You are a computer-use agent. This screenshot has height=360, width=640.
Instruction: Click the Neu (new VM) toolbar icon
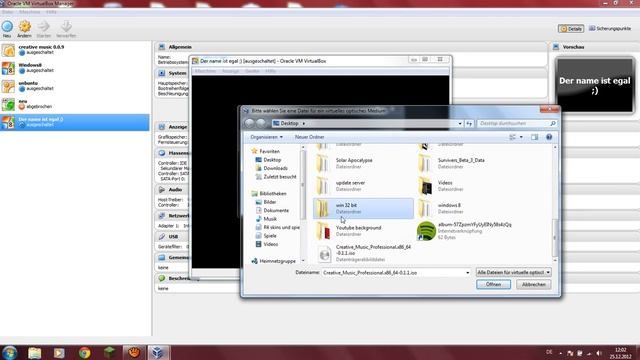(x=7, y=27)
